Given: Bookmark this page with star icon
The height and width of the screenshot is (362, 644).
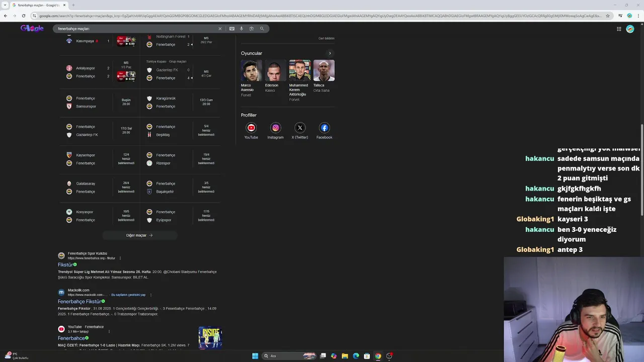Looking at the screenshot, I should tap(608, 16).
